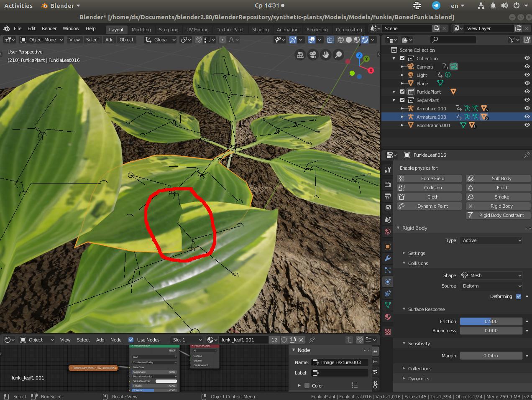Collapse the SeparPlant collection
Image resolution: width=532 pixels, height=400 pixels.
click(x=394, y=100)
